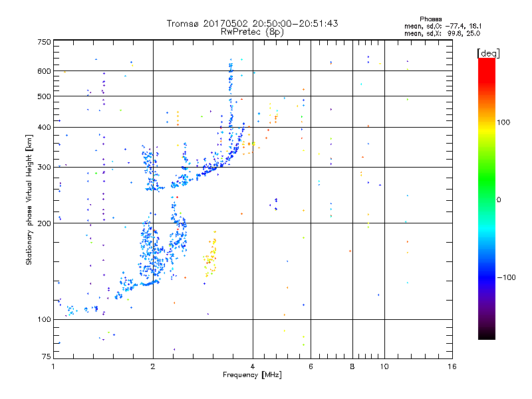The width and height of the screenshot is (532, 399).
Task: Click the Stationary phase Virtual Height axis label
Action: (x=29, y=199)
